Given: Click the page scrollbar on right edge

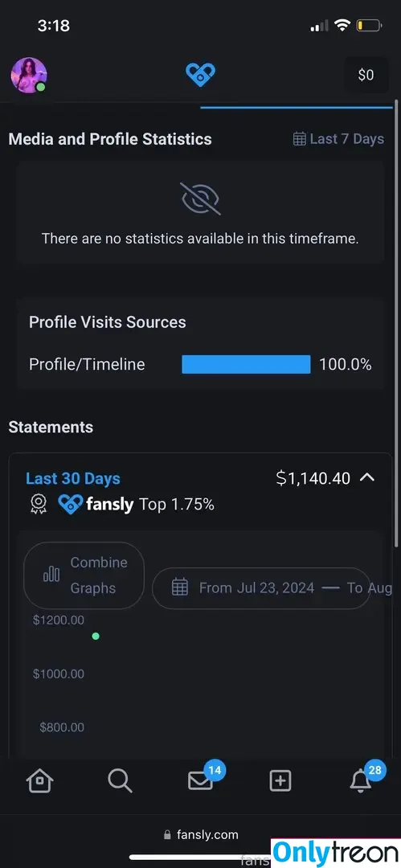Looking at the screenshot, I should tap(396, 324).
